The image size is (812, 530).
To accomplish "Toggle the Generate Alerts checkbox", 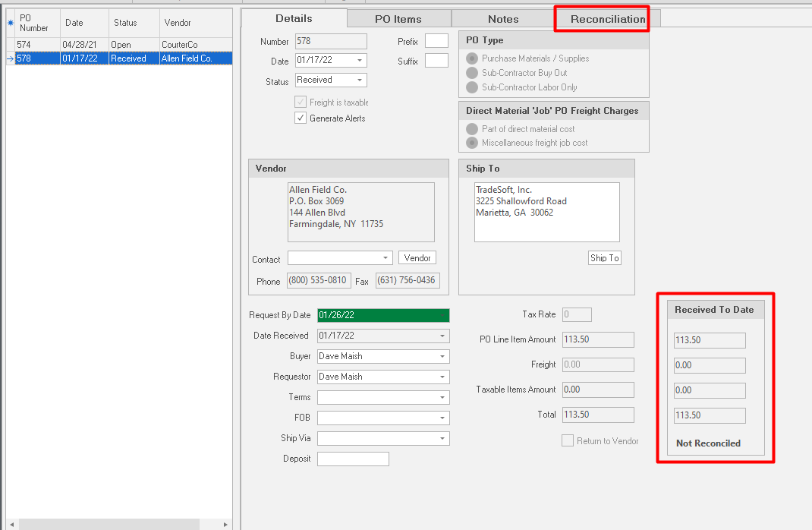I will click(x=301, y=118).
